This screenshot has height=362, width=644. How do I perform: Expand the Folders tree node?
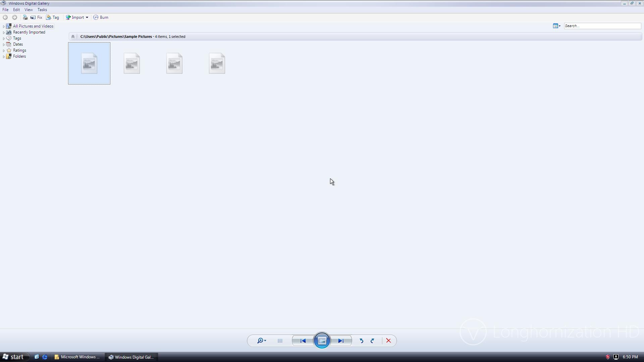coord(4,57)
